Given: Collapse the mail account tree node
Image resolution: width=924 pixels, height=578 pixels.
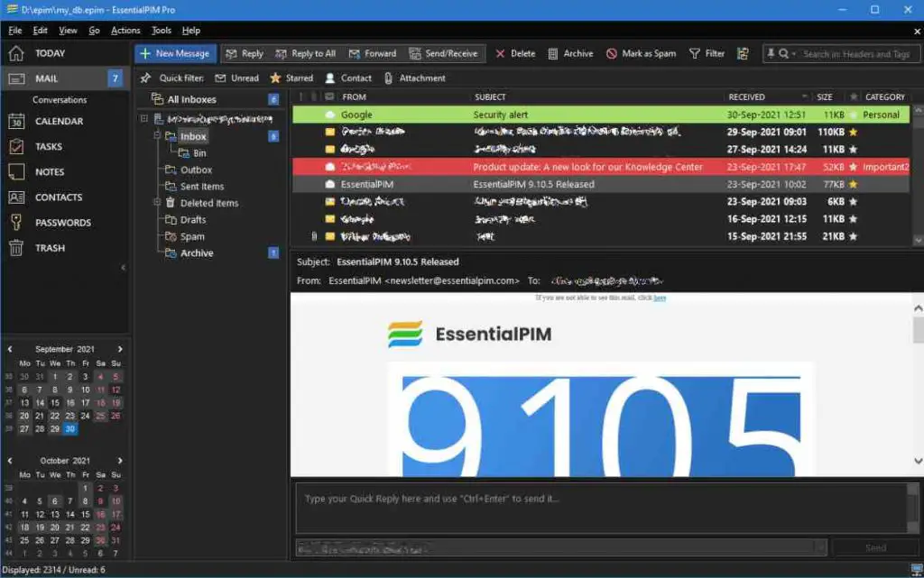Looking at the screenshot, I should [x=143, y=118].
